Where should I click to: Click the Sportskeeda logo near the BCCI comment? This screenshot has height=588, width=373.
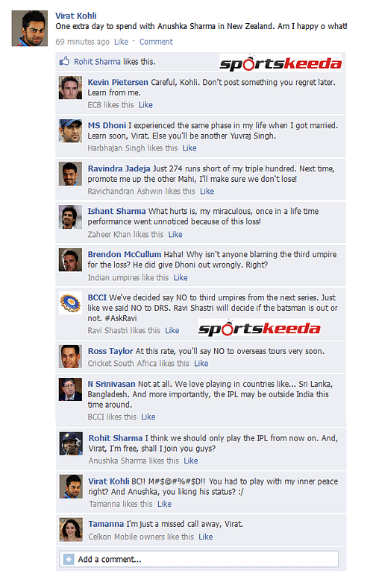tap(260, 327)
